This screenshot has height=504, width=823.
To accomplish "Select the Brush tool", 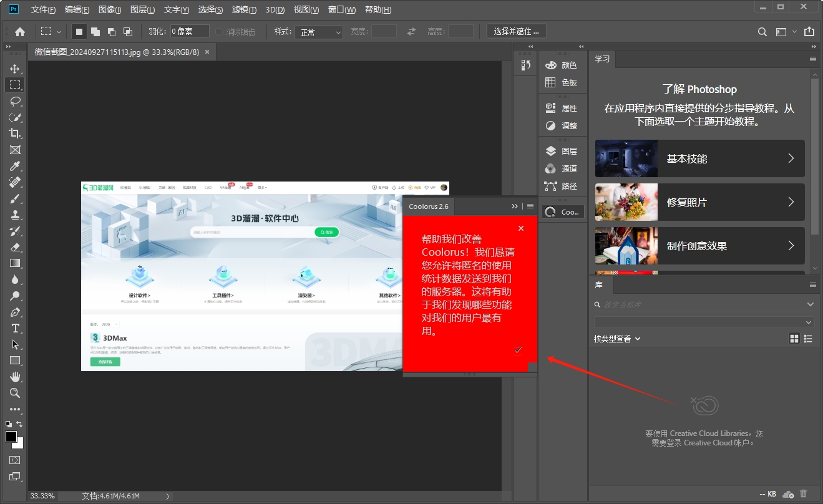I will tap(15, 198).
